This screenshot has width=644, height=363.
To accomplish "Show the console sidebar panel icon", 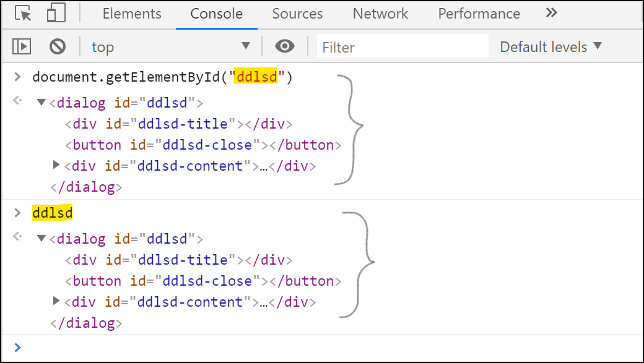I will (22, 46).
